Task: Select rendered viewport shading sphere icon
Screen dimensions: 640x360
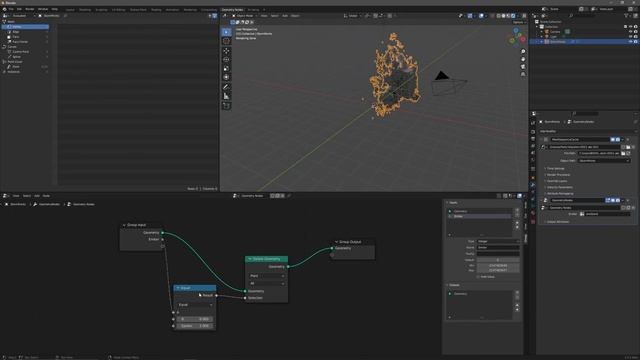Action: pyautogui.click(x=513, y=16)
